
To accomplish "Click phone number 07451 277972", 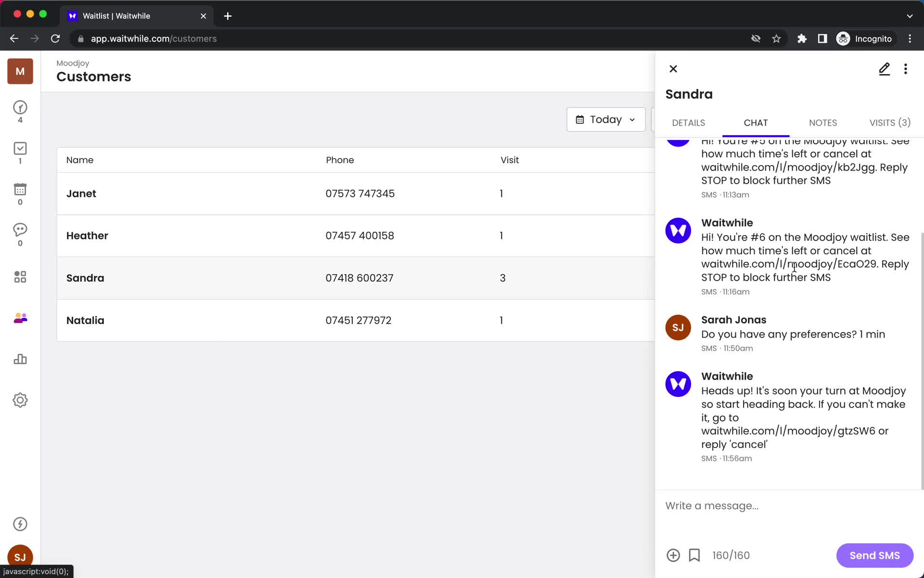I will click(x=359, y=320).
